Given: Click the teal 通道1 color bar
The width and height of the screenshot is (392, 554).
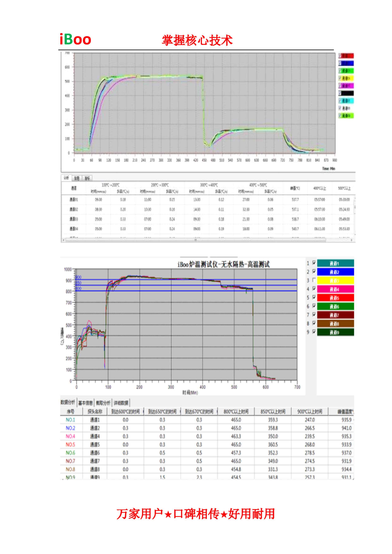Looking at the screenshot, I should [335, 263].
